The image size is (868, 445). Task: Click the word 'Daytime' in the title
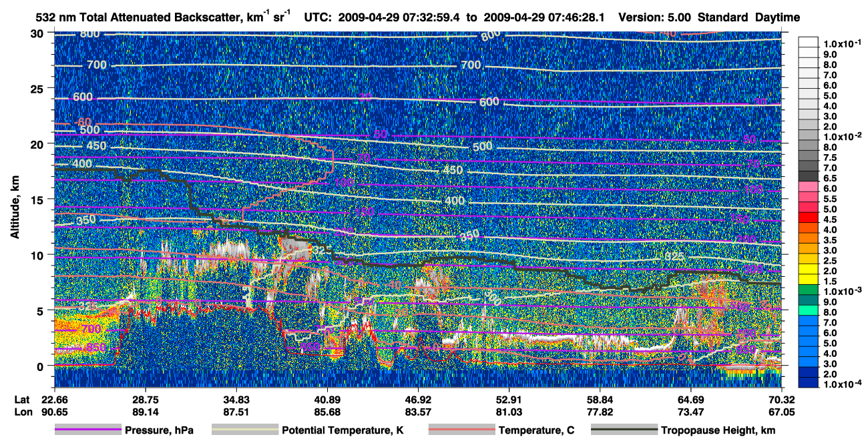pyautogui.click(x=778, y=17)
